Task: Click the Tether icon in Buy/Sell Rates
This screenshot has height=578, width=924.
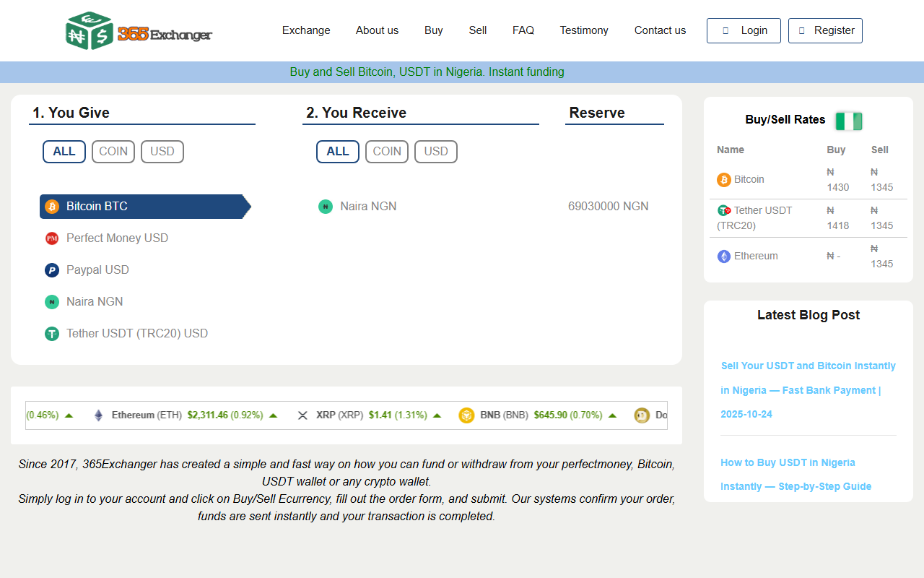Action: pyautogui.click(x=724, y=211)
